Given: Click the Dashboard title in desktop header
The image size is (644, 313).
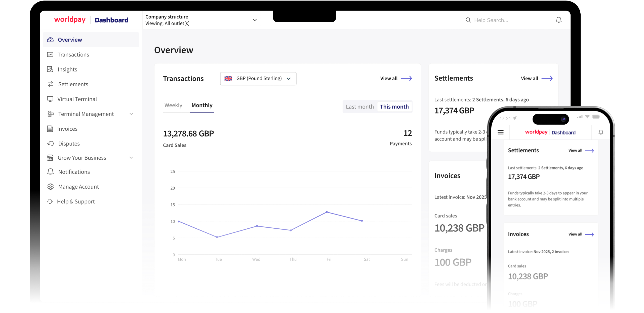Looking at the screenshot, I should tap(111, 20).
